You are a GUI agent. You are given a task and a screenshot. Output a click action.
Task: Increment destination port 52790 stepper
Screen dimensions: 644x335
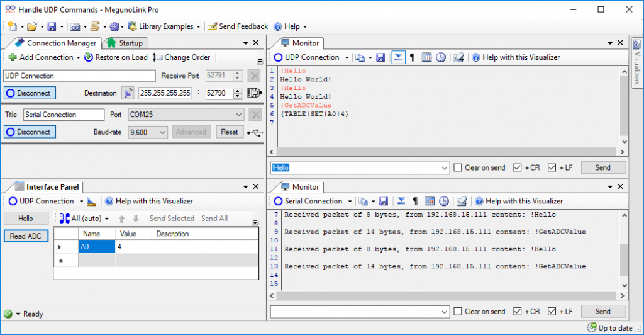coord(237,91)
